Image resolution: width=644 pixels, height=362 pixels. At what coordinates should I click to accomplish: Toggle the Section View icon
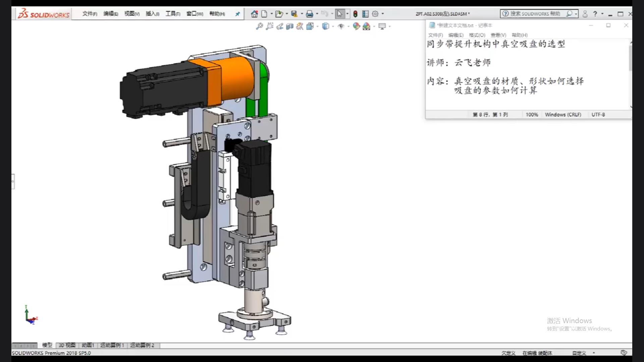pos(290,26)
